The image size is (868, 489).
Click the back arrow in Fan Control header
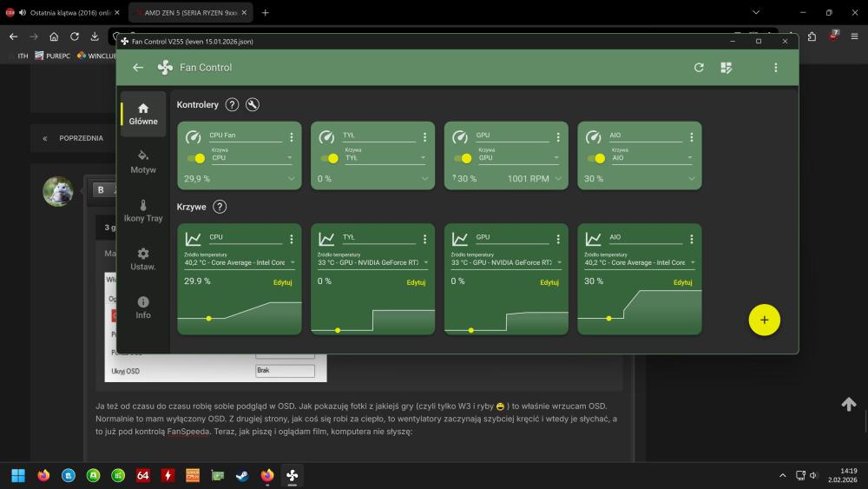(x=138, y=68)
